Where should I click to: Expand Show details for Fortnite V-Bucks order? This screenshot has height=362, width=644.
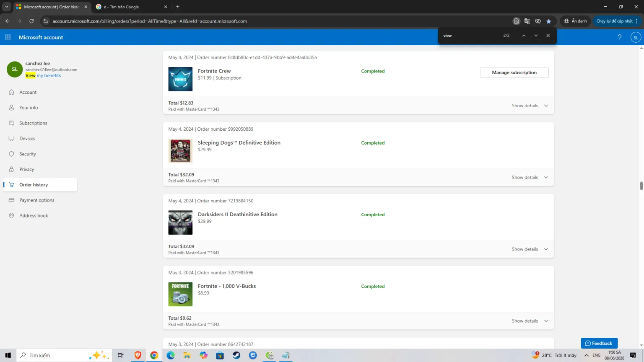click(x=530, y=321)
